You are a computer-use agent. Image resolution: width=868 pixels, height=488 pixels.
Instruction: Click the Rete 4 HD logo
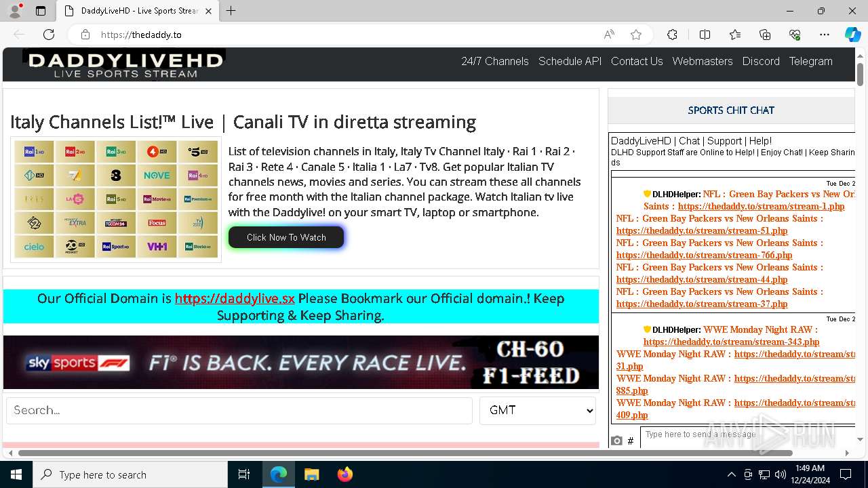[157, 152]
